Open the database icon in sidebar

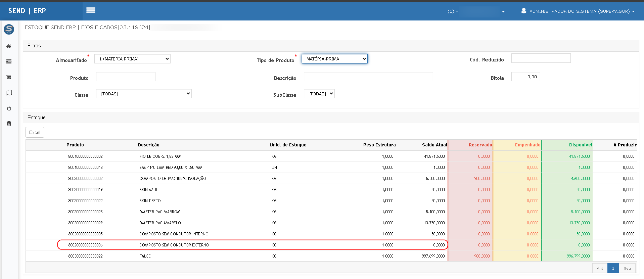pos(9,124)
